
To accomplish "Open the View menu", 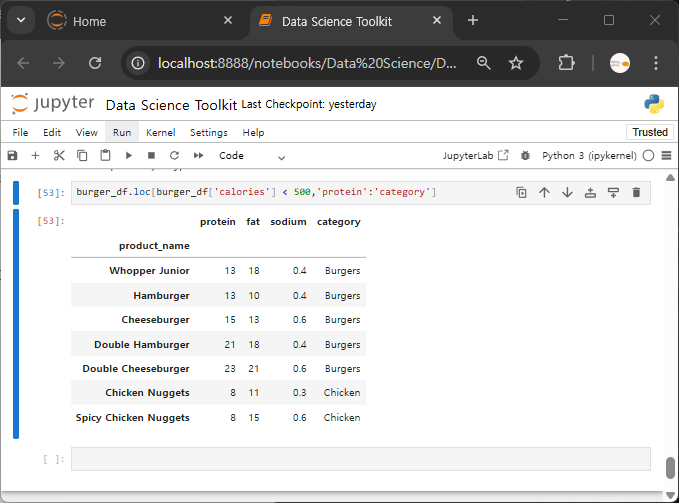I will [87, 132].
